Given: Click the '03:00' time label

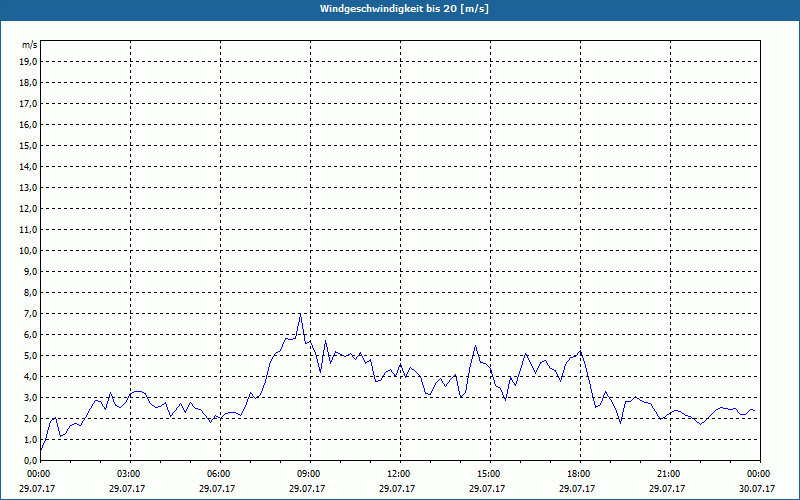Looking at the screenshot, I should coord(131,474).
